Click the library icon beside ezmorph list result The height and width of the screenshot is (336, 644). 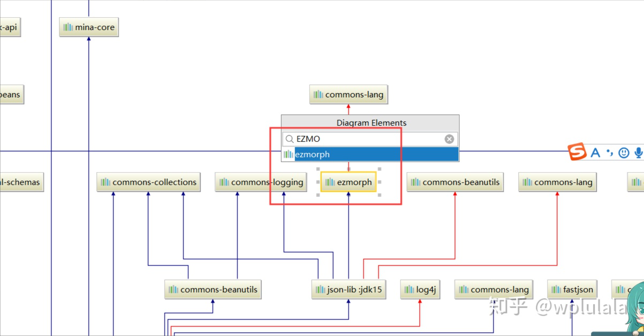[x=288, y=154]
